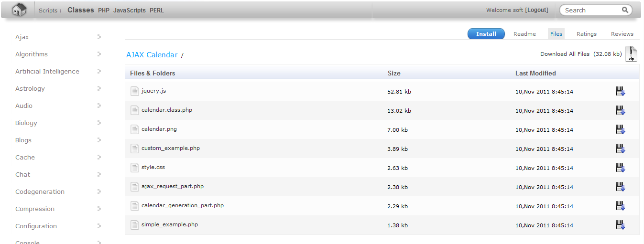Viewport: 644px width, 244px height.
Task: Click the calendar.class.php file name
Action: tap(167, 110)
